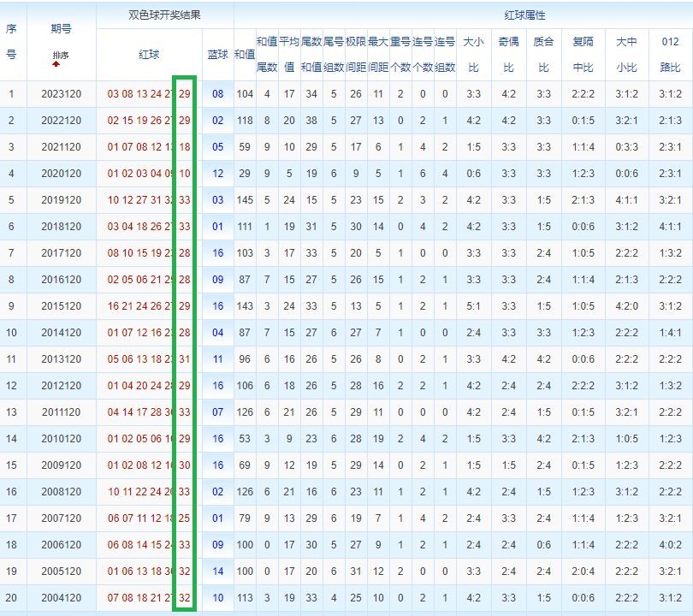The image size is (693, 616).
Task: Click blue ball 12 in row 4
Action: (218, 174)
